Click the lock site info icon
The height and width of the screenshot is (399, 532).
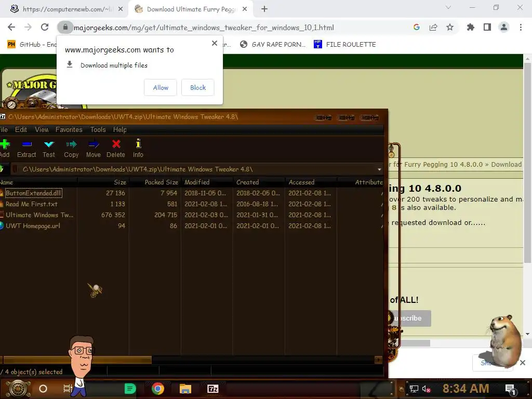click(65, 27)
